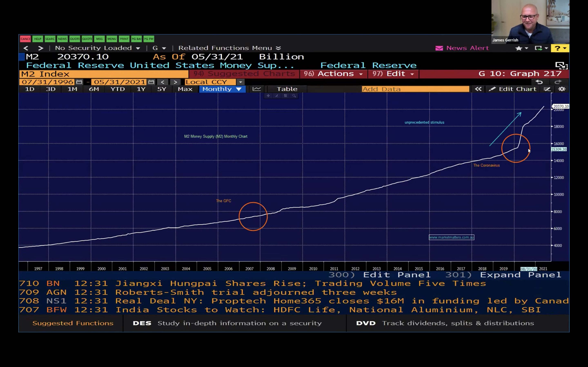Click the green HELP key button
The height and width of the screenshot is (367, 588).
coord(38,39)
